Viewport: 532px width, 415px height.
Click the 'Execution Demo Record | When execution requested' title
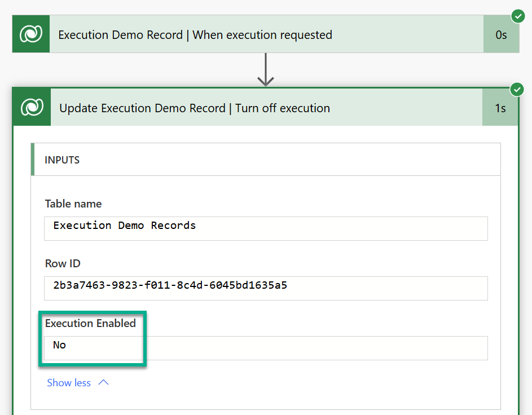pos(195,34)
